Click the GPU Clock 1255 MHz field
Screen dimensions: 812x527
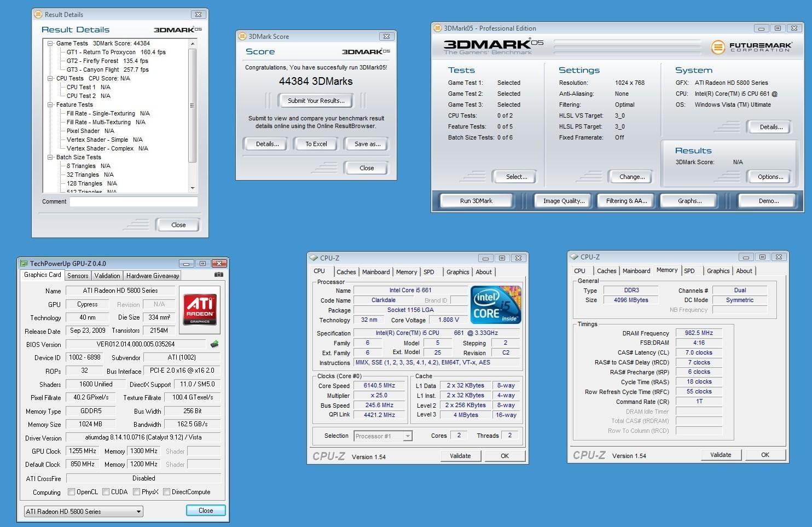[x=83, y=451]
